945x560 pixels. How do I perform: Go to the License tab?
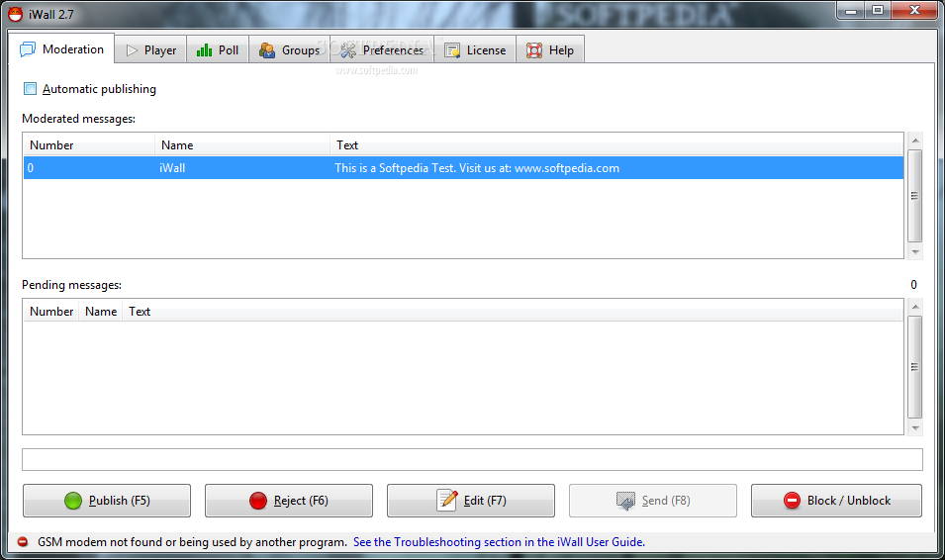[x=475, y=50]
